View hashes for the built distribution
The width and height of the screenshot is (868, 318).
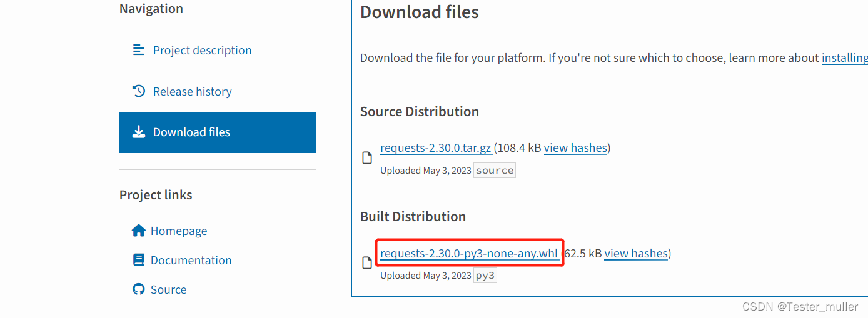(636, 254)
